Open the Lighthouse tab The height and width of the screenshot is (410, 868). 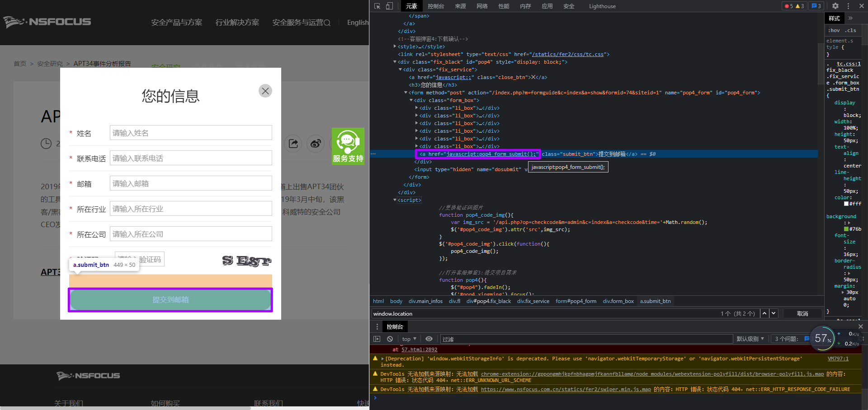[x=602, y=6]
